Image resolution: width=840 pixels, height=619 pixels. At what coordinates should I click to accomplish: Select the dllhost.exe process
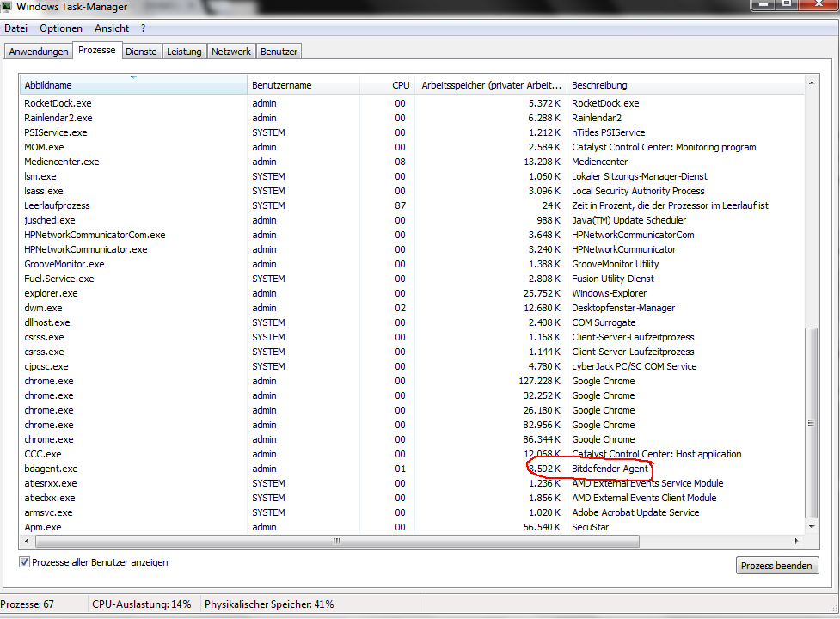click(412, 323)
